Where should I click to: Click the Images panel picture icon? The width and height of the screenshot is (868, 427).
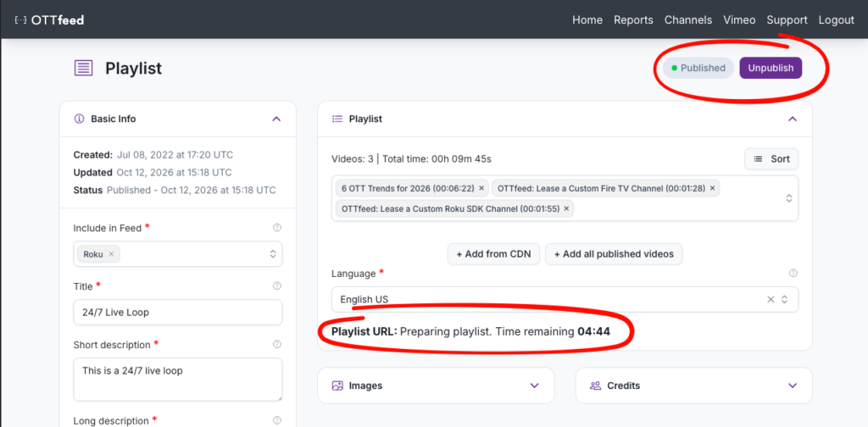[337, 385]
